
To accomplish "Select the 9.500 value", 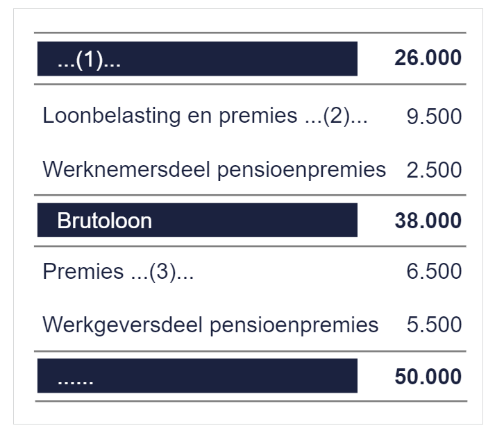I will point(434,117).
